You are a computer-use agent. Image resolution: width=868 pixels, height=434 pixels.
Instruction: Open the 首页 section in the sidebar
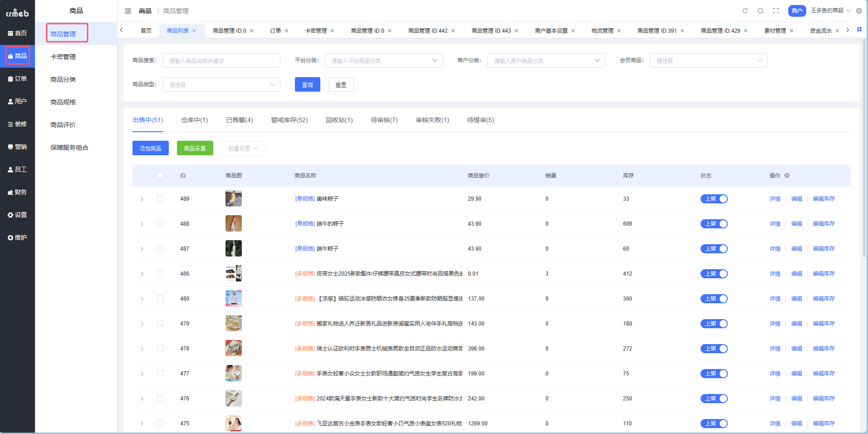[x=17, y=33]
